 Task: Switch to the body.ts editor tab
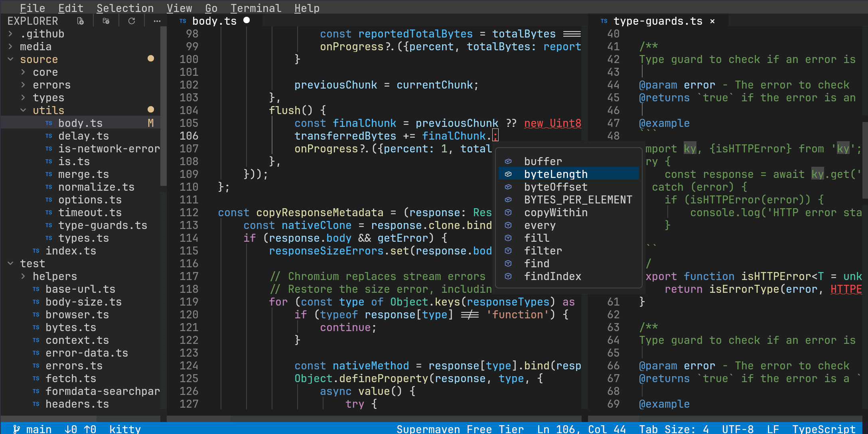[214, 21]
